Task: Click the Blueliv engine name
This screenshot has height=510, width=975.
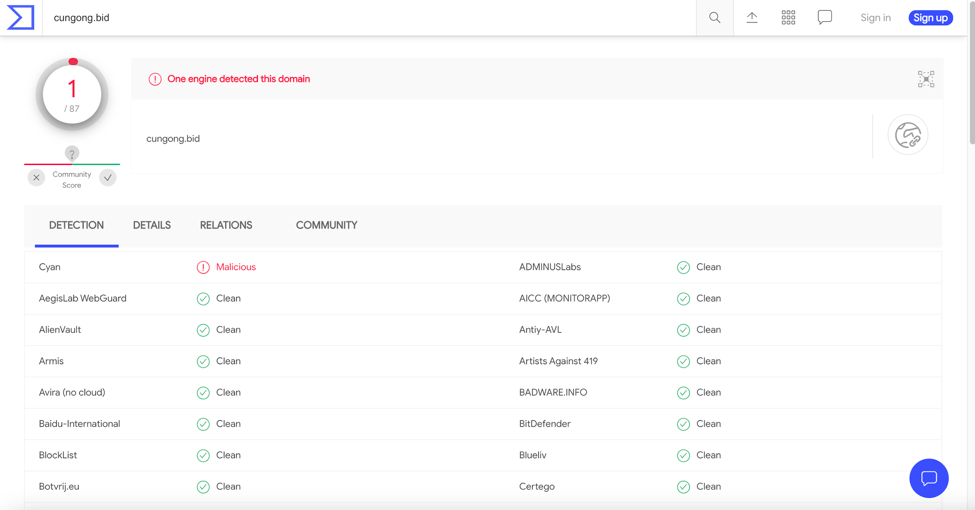Action: click(x=533, y=455)
